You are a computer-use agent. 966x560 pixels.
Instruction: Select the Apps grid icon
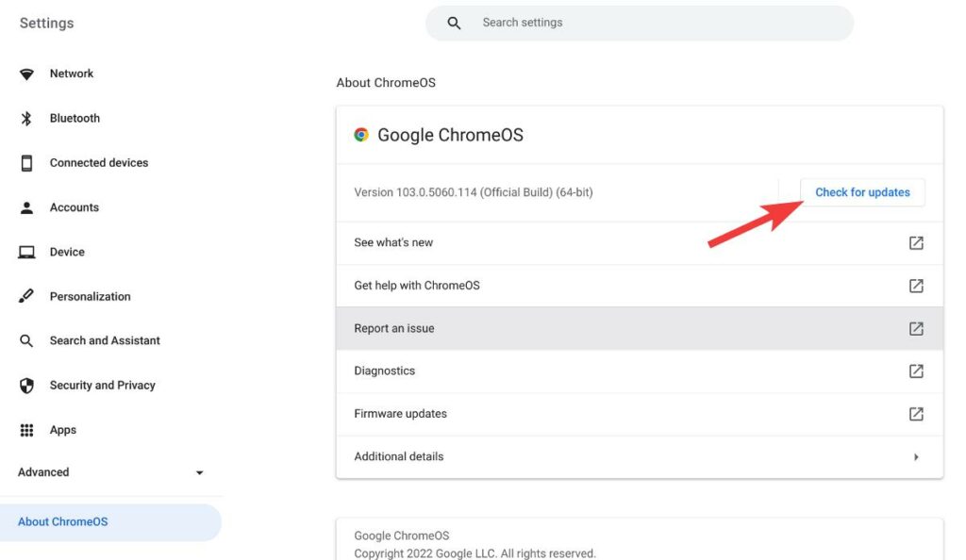pyautogui.click(x=27, y=430)
